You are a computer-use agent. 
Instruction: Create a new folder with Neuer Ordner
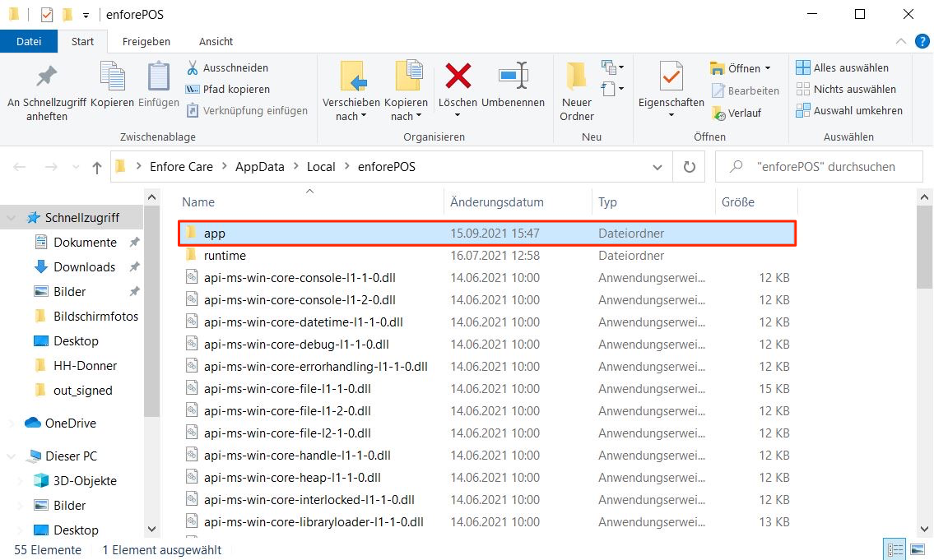pyautogui.click(x=577, y=92)
